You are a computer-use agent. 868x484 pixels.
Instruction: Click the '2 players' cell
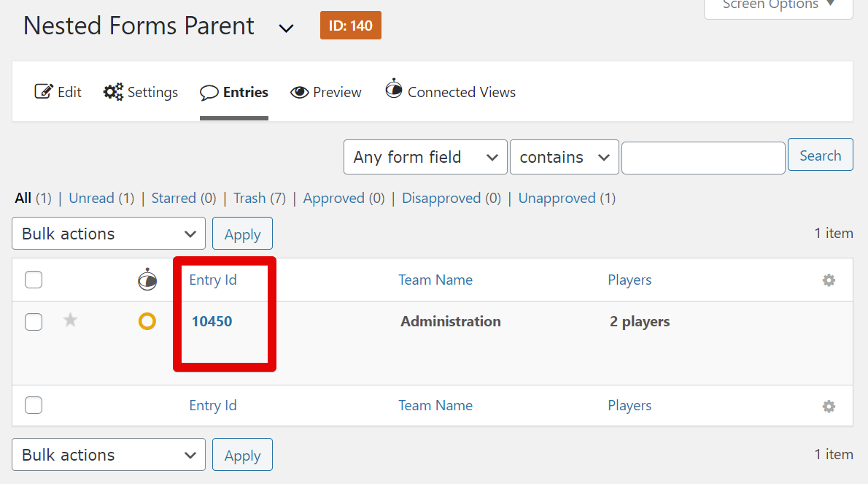[x=640, y=322]
